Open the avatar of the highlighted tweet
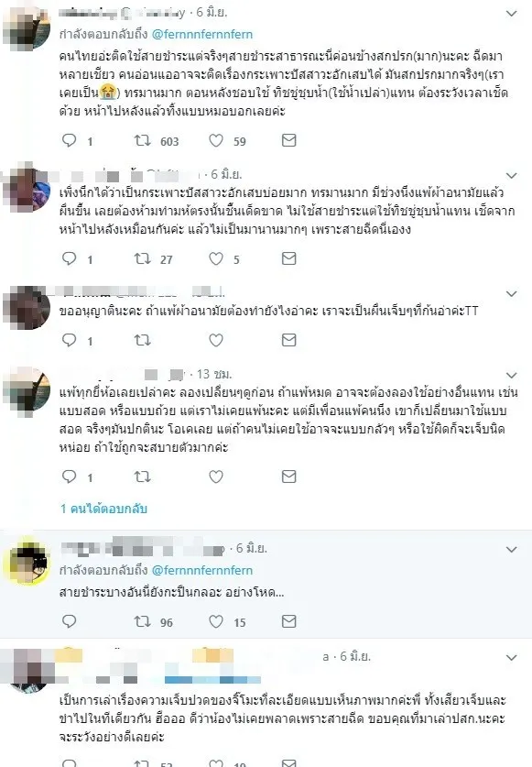 tap(27, 560)
